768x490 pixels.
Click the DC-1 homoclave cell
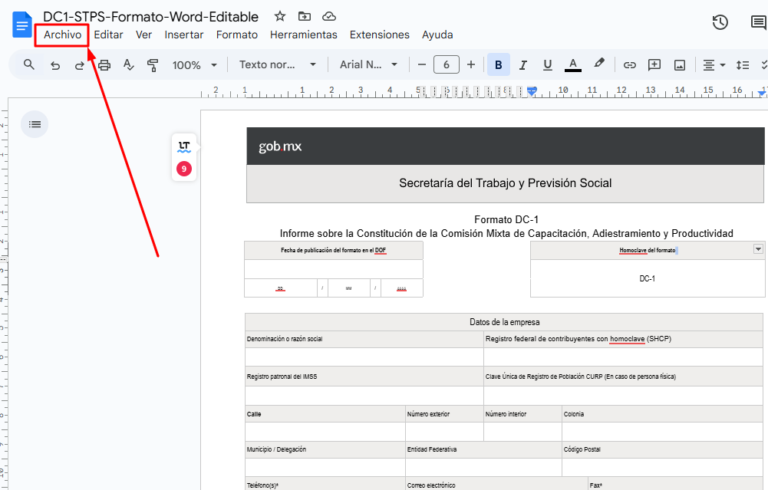[647, 278]
